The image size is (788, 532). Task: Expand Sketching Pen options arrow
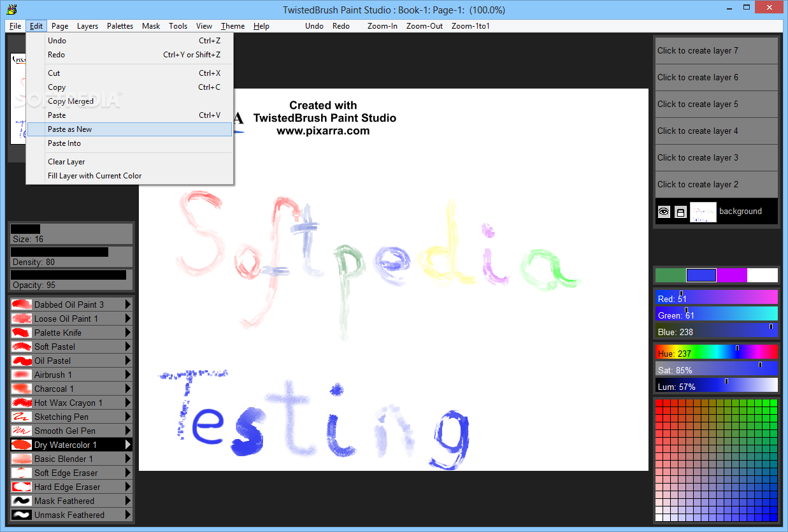pyautogui.click(x=128, y=417)
